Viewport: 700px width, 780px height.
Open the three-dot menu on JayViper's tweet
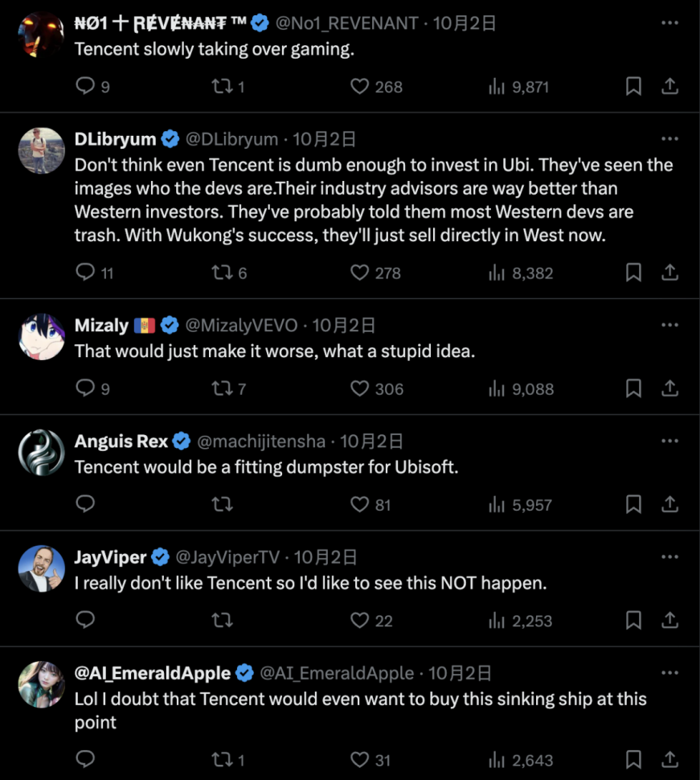pos(669,556)
